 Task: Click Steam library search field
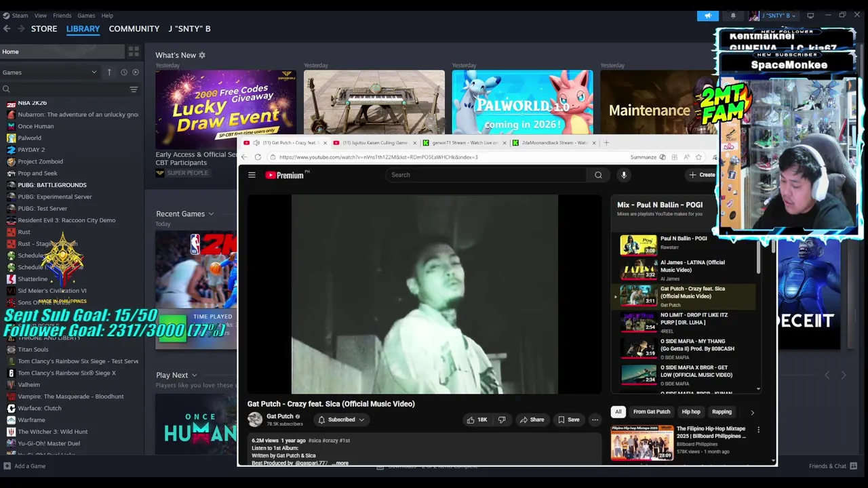coord(64,89)
